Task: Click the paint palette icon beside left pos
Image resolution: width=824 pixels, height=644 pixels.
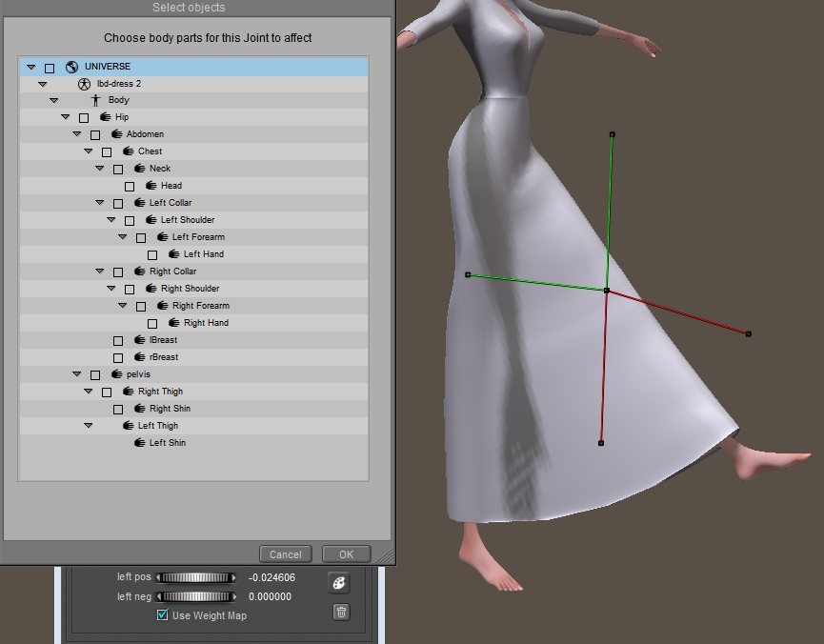Action: (x=339, y=582)
